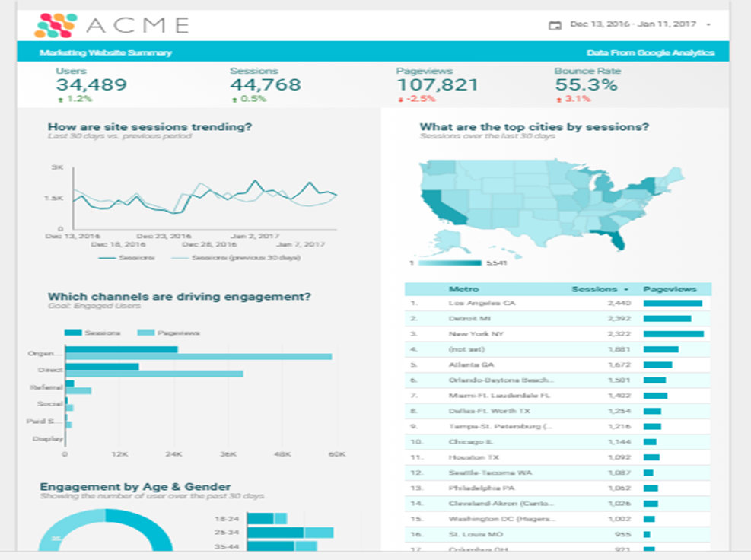The width and height of the screenshot is (751, 560).
Task: Click the green 0.5% change under Sessions
Action: tap(249, 99)
